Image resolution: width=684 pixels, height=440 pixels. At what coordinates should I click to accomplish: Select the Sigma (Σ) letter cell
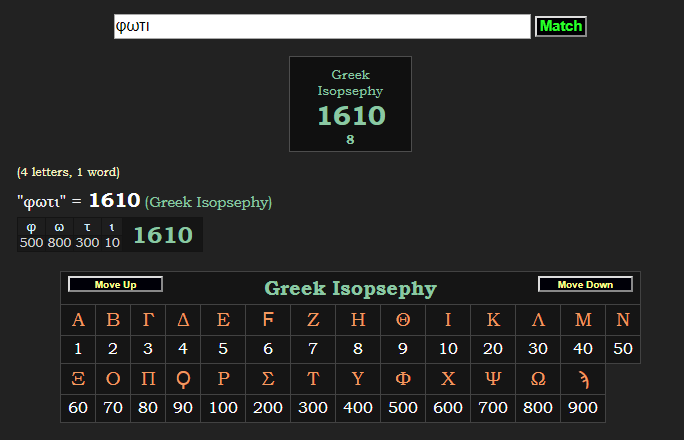tap(268, 380)
